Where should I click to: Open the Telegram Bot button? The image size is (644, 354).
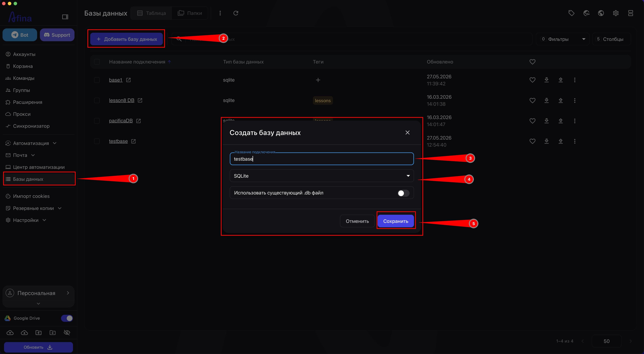[20, 35]
